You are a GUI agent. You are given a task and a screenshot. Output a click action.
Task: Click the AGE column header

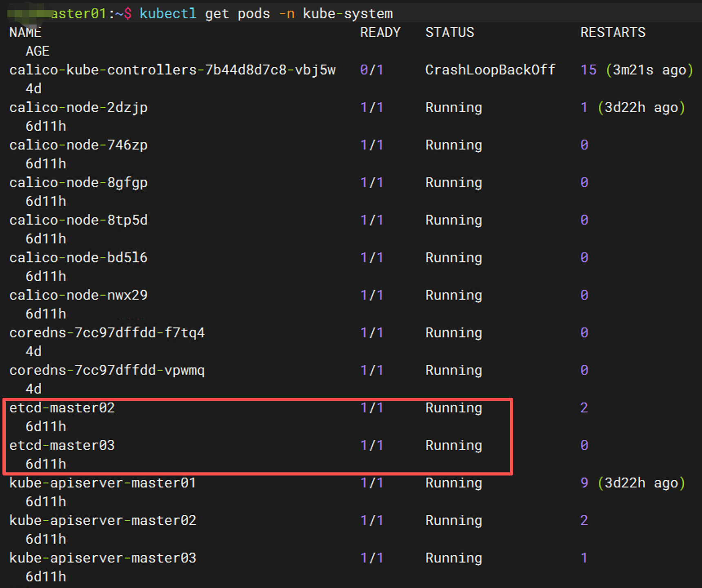coord(38,51)
